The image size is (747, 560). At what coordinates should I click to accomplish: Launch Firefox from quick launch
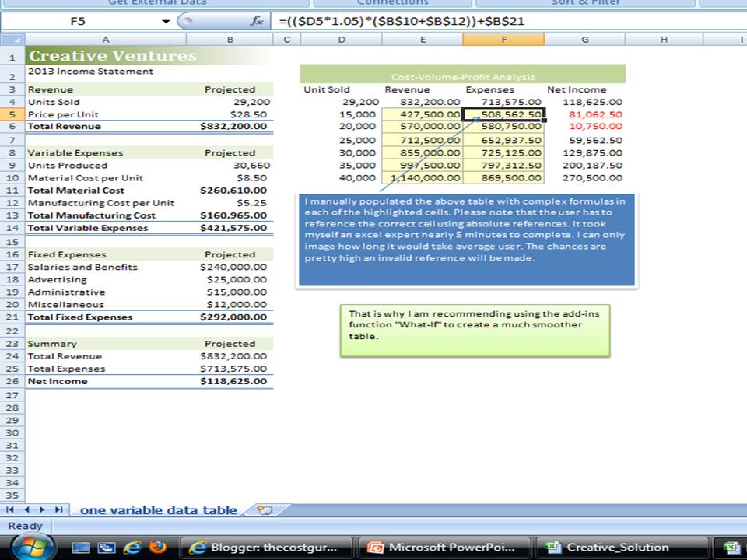[158, 547]
